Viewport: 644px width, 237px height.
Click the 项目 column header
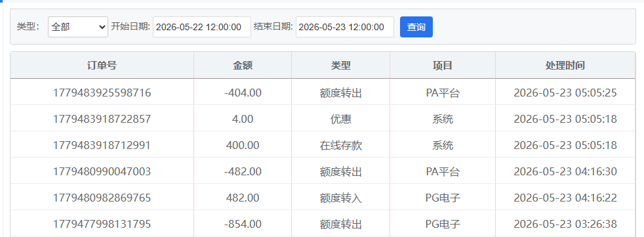(443, 65)
